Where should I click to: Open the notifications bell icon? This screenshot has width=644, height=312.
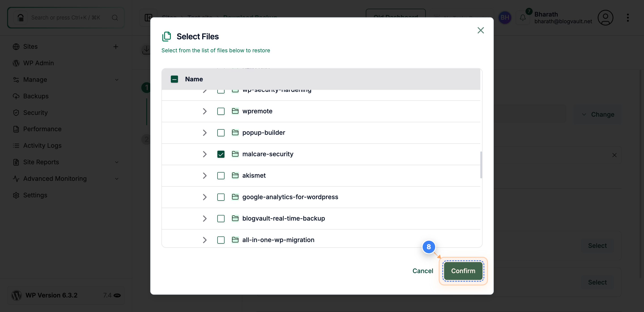[x=523, y=17]
